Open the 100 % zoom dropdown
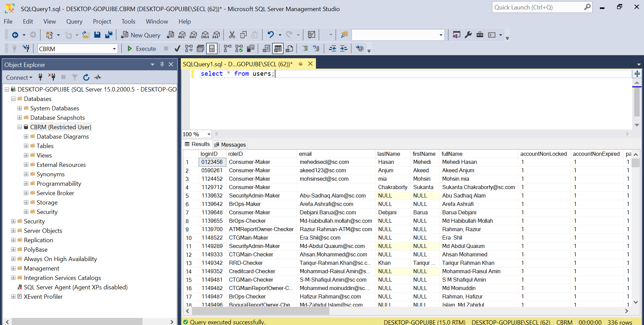 (x=209, y=134)
